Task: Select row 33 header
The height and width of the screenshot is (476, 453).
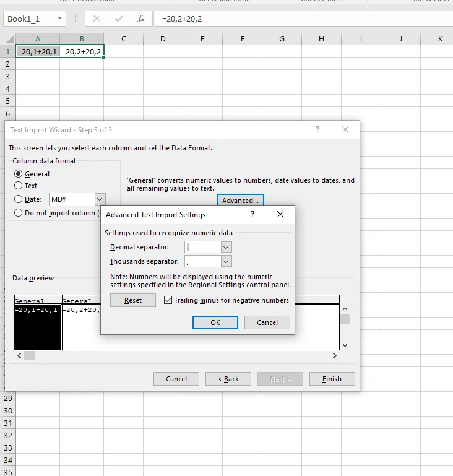Action: 8,448
